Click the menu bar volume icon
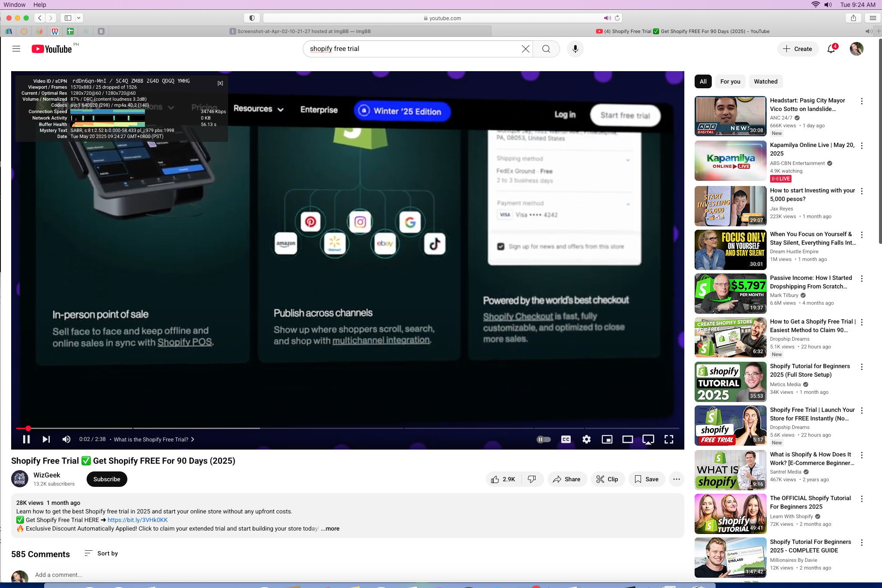 pyautogui.click(x=828, y=5)
